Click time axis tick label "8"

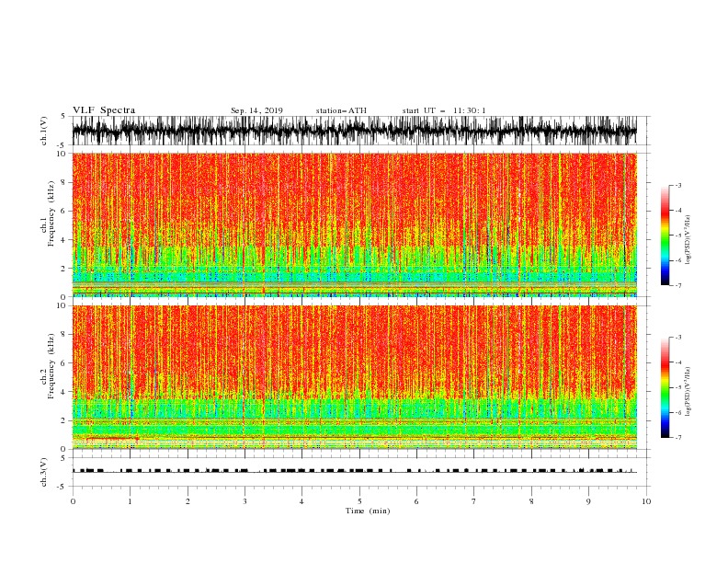[x=531, y=501]
